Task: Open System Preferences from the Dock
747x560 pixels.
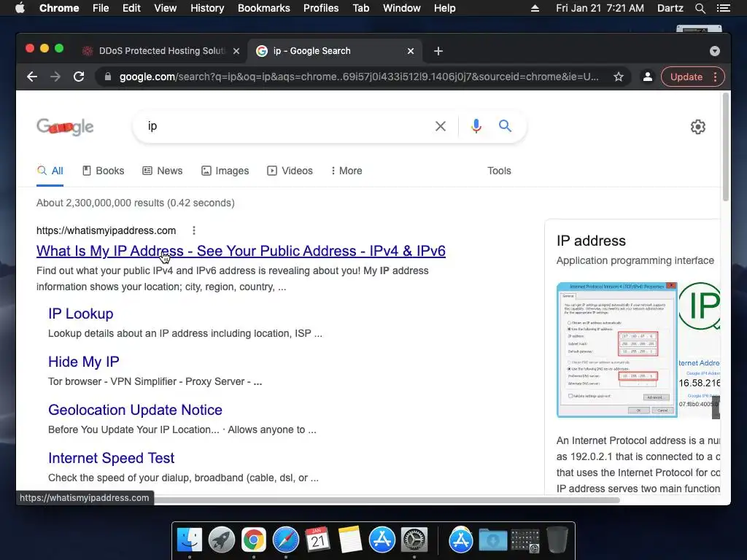Action: coord(414,540)
